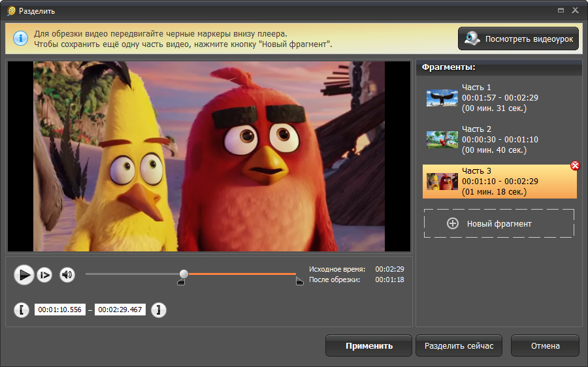Open Посмотреть видеоурок tutorial

click(x=519, y=39)
